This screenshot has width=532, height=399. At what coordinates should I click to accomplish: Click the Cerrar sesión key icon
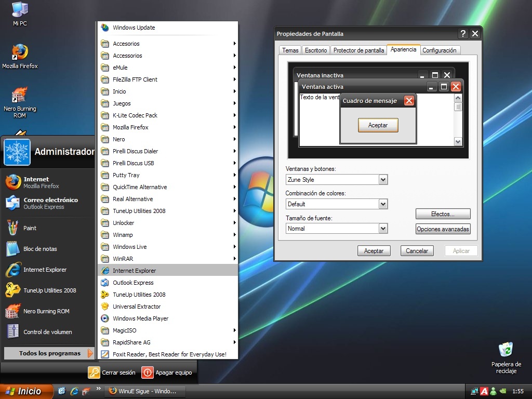[x=94, y=373]
